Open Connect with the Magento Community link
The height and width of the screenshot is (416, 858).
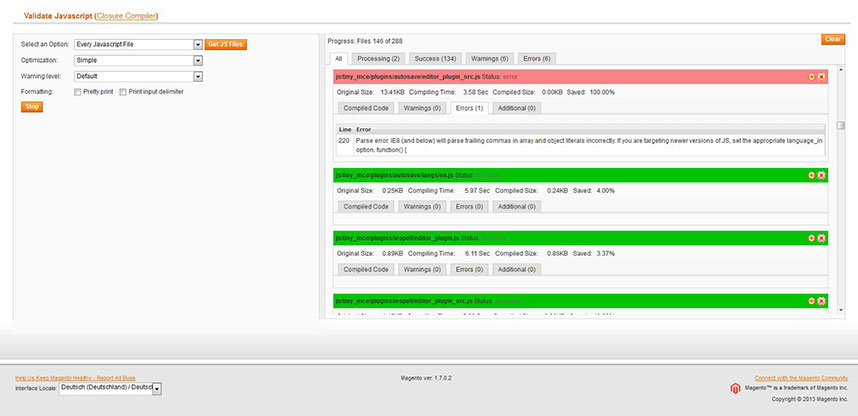coord(801,378)
